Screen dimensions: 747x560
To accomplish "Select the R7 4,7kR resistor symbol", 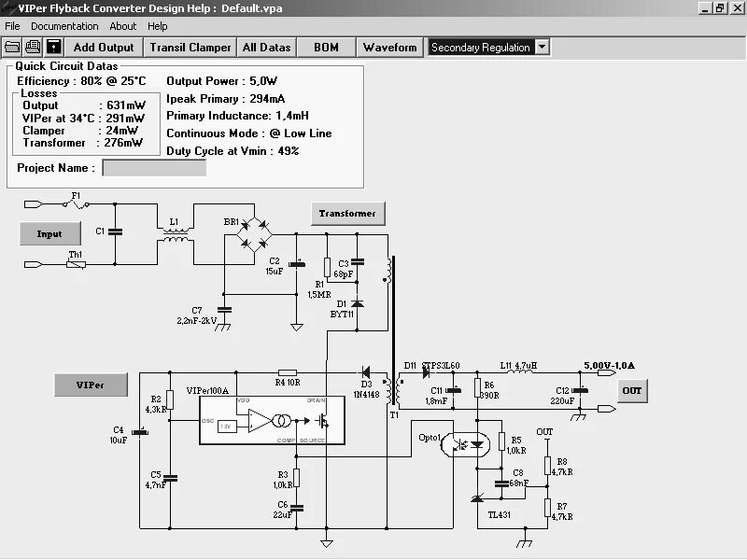I will (x=547, y=508).
